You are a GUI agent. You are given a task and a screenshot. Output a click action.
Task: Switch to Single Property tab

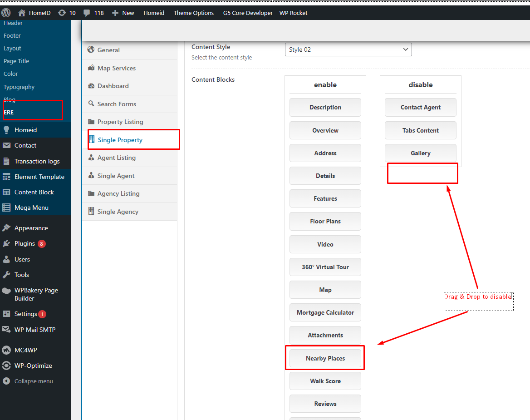130,140
